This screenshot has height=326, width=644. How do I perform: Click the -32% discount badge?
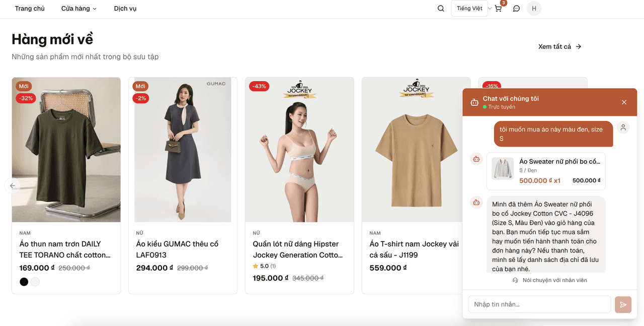[26, 98]
